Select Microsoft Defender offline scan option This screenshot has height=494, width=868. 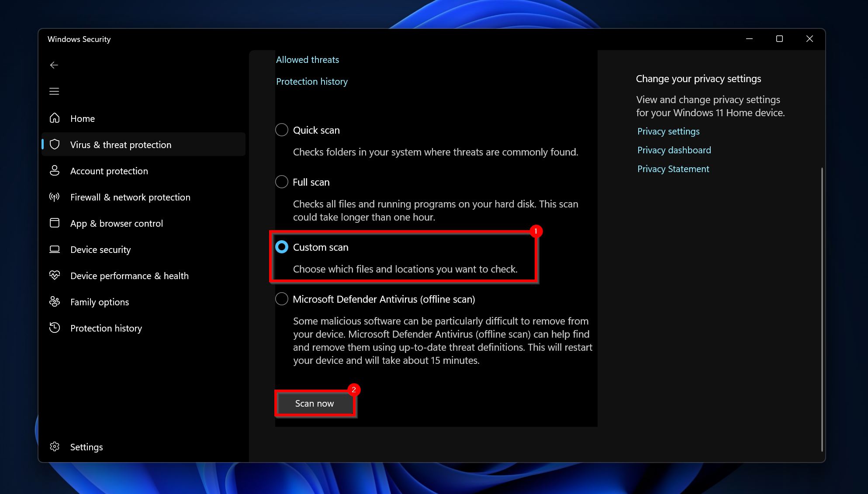point(281,299)
